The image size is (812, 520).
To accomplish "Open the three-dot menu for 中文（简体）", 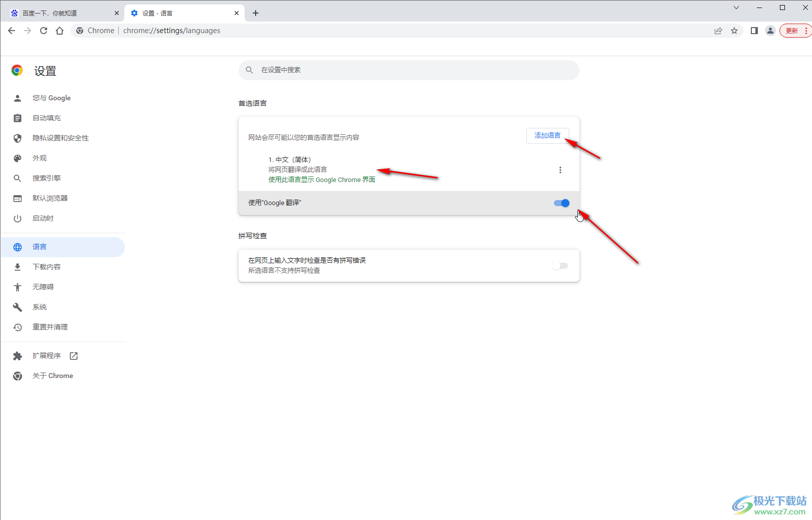I will point(560,170).
